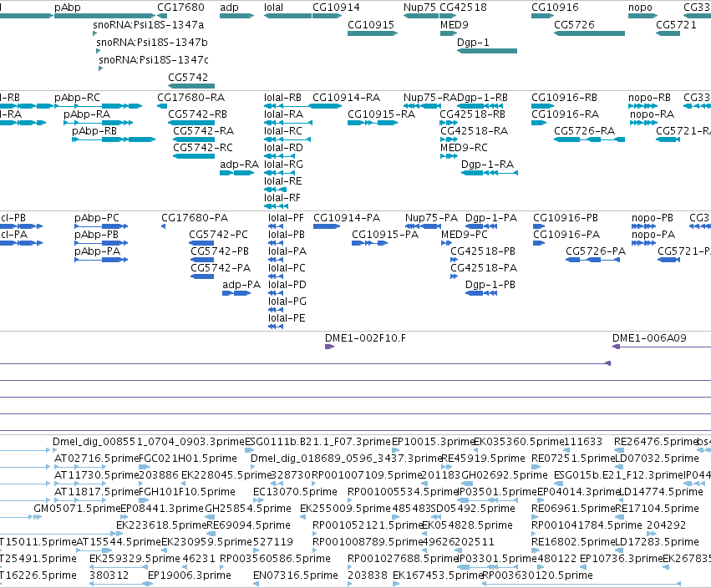
Task: Click transcript adp-RA
Action: [239, 165]
